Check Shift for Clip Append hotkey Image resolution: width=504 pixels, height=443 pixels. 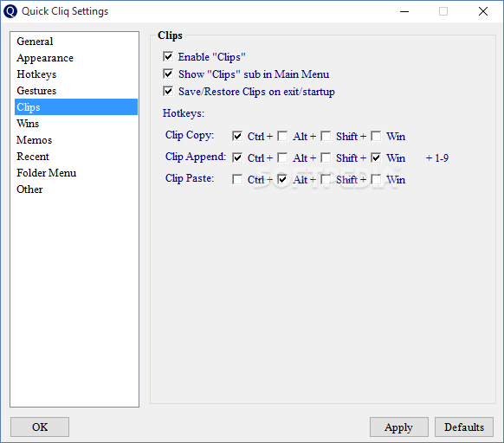point(326,157)
